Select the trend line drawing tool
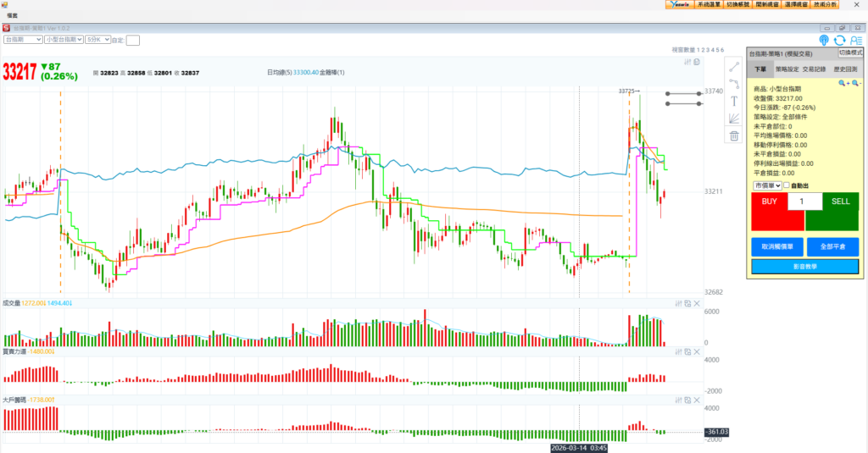This screenshot has height=453, width=868. coord(734,67)
